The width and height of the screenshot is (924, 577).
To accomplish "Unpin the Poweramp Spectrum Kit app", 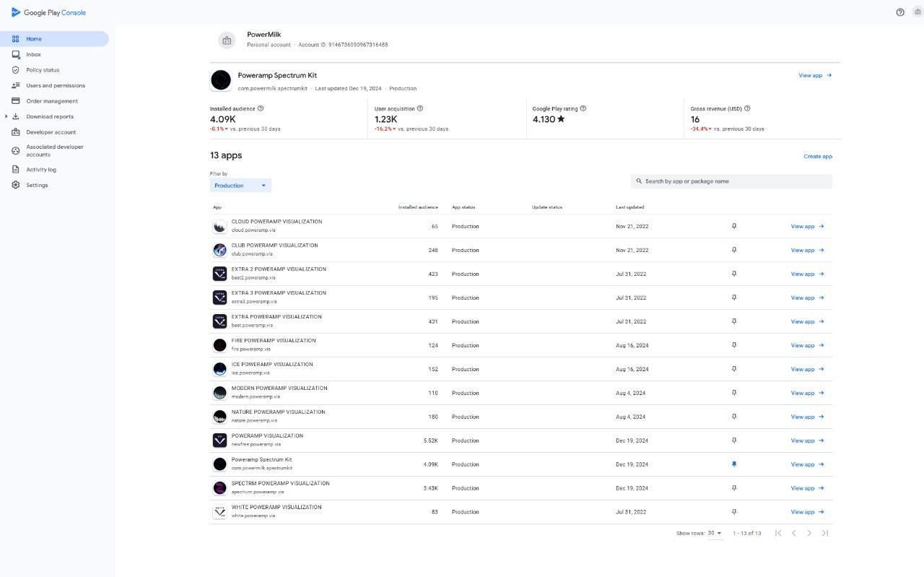I will tap(734, 464).
